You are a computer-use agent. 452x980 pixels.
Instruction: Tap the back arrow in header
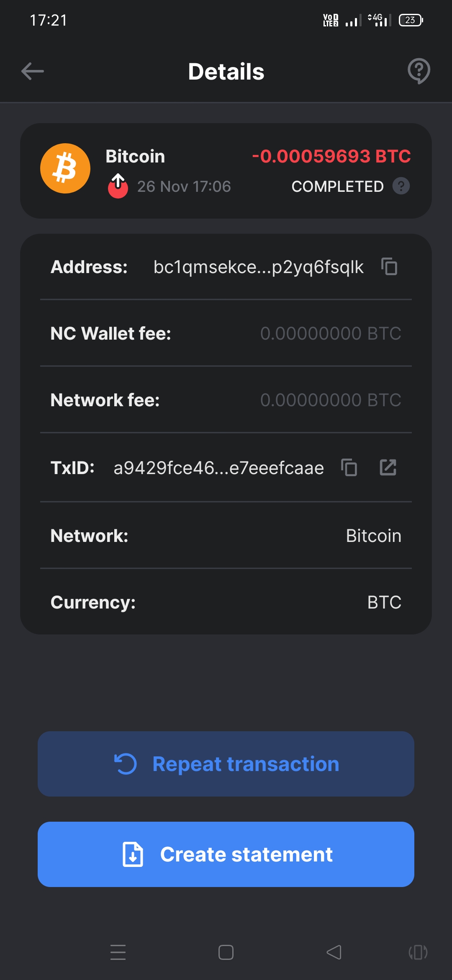33,71
